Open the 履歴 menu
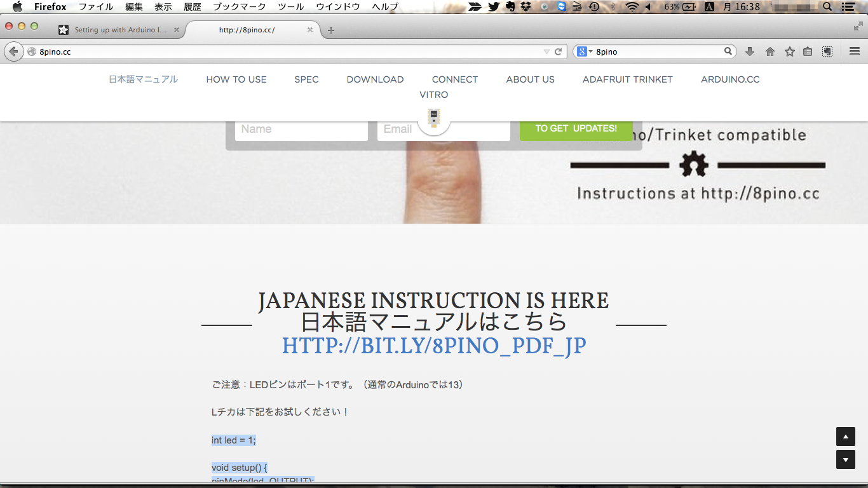This screenshot has width=868, height=488. click(x=193, y=7)
